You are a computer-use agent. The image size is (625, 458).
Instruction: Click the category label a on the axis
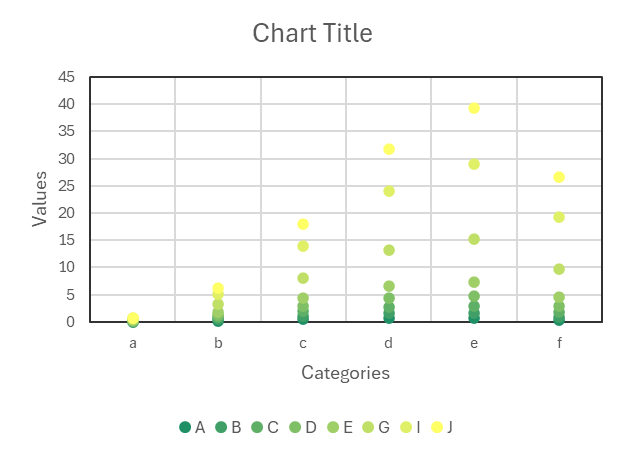(x=133, y=343)
